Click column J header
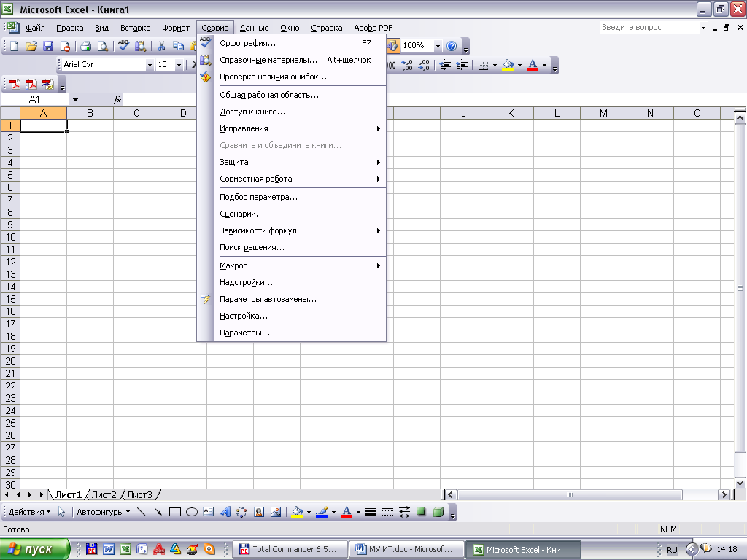 coord(463,113)
